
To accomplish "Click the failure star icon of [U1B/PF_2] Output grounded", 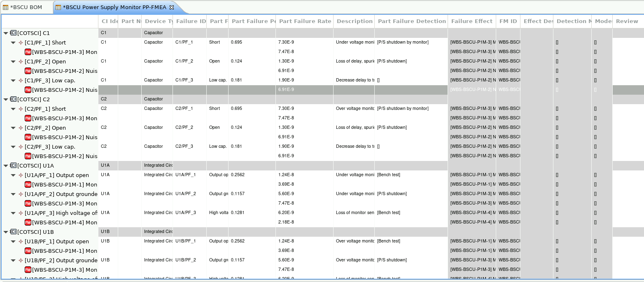I will coord(21,260).
